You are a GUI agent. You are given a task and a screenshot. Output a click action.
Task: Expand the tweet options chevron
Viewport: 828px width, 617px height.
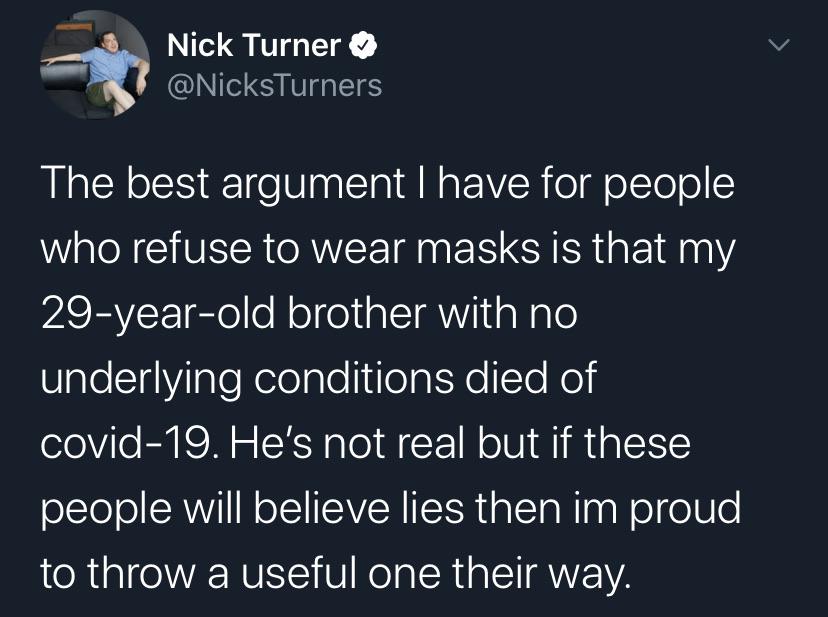click(779, 46)
